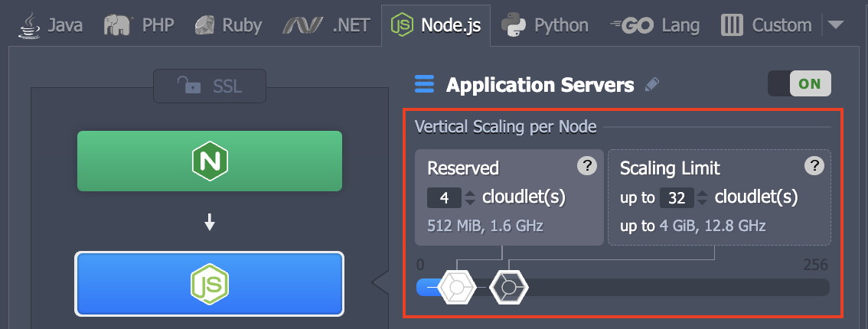Screen dimensions: 868x329
Task: Open the Scaling Limit help icon
Action: 814,166
